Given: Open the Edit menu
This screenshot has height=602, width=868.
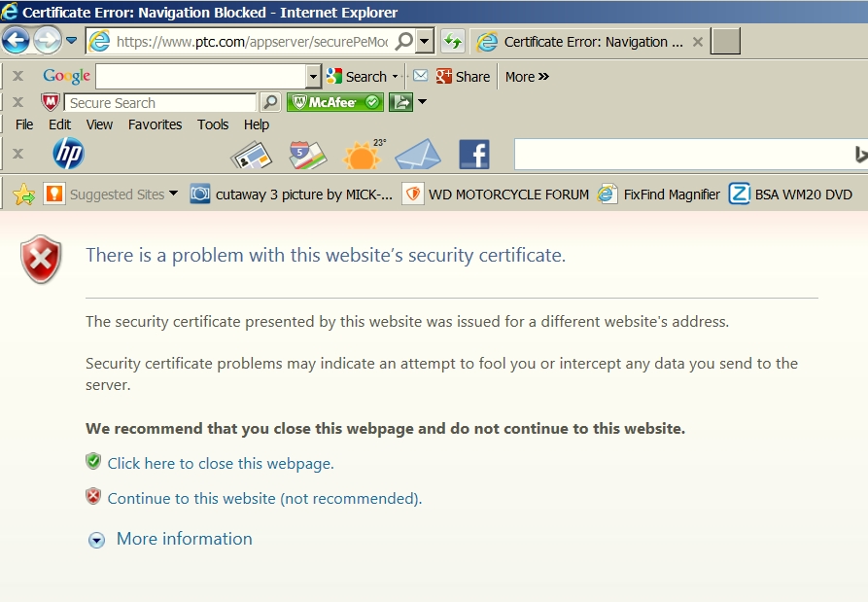Looking at the screenshot, I should coord(59,124).
